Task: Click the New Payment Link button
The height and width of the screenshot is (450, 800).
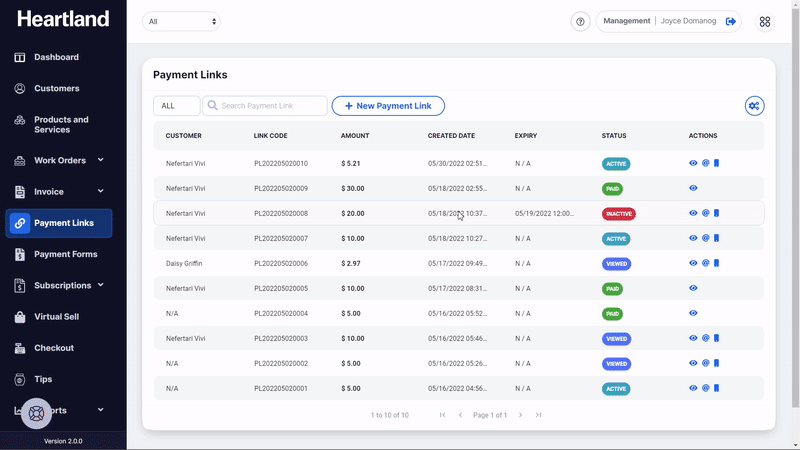Action: 388,106
